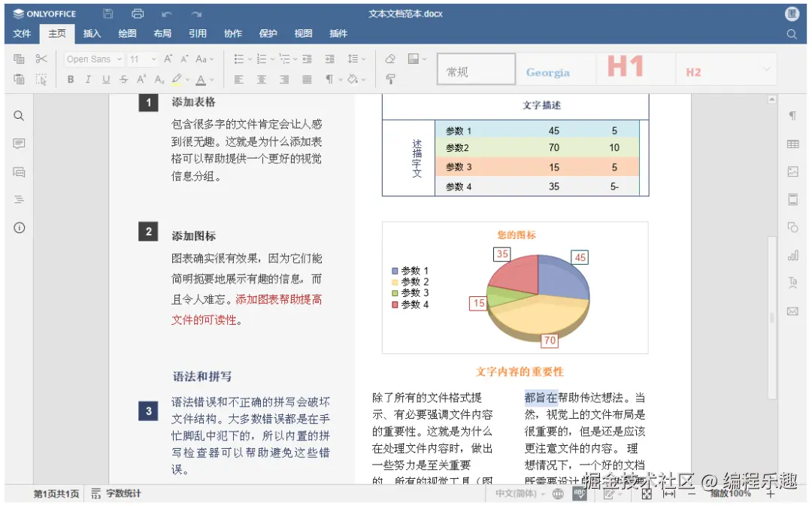This screenshot has height=506, width=812.
Task: Expand the bullet list dropdown arrow
Action: point(250,59)
